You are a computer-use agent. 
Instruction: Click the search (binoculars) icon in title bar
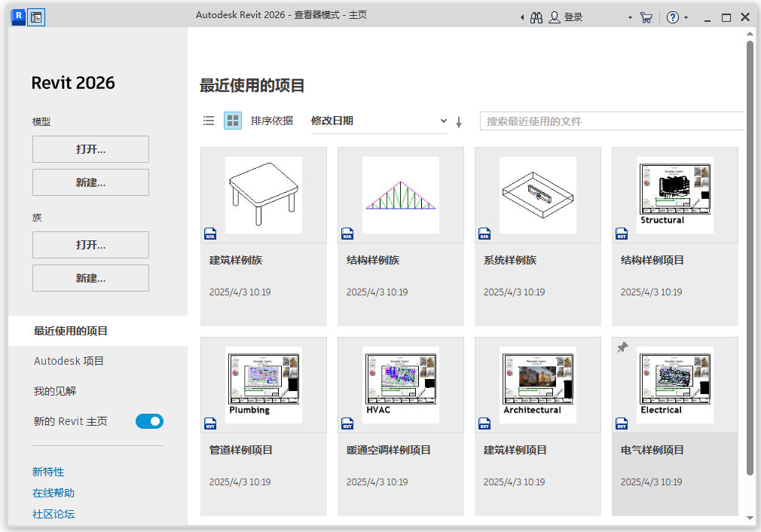point(536,16)
